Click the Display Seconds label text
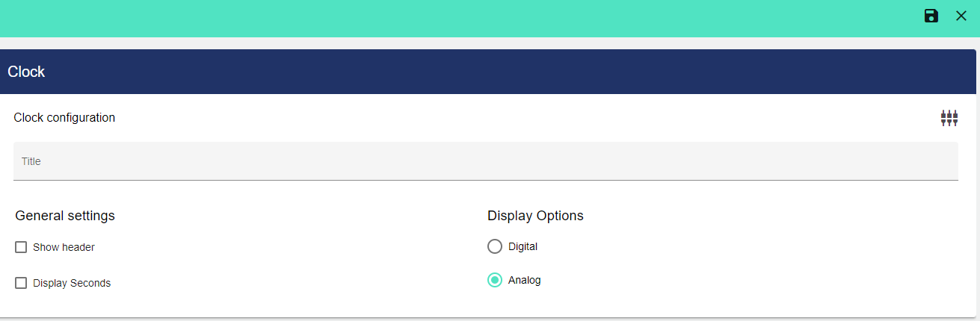This screenshot has height=321, width=980. click(x=72, y=283)
